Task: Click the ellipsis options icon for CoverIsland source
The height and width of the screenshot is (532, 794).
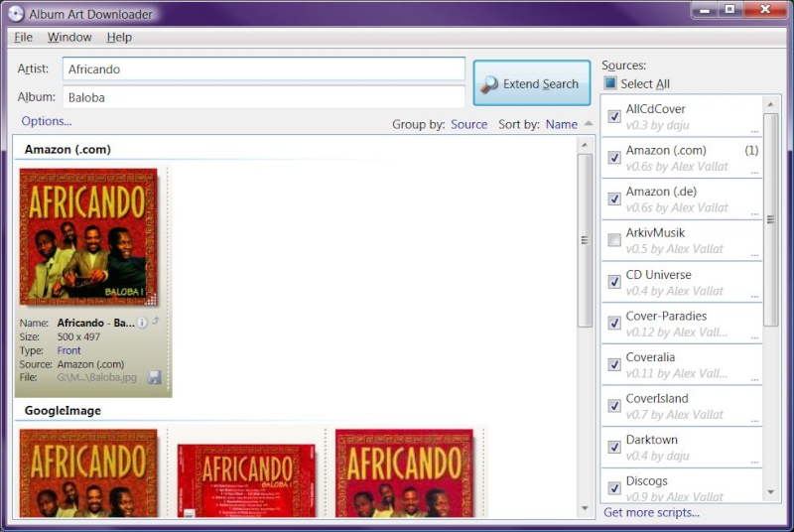Action: pyautogui.click(x=754, y=421)
